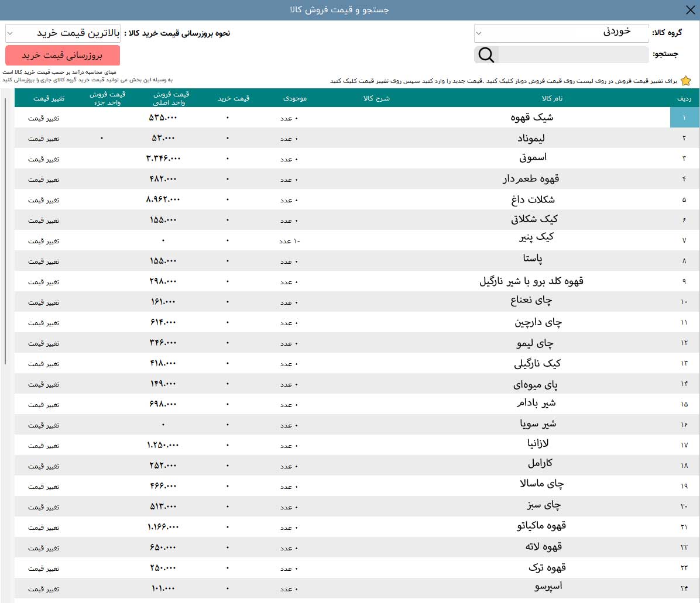Screen dimensions: 700x603
Task: Click the stock value ‎-۱ عدد of کیک پنیر
Action: click(x=290, y=242)
